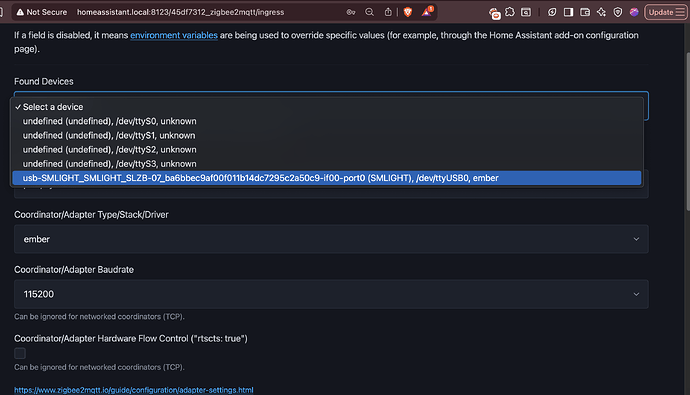
Task: Select the /dev/ttyS1 device option
Action: click(x=327, y=135)
